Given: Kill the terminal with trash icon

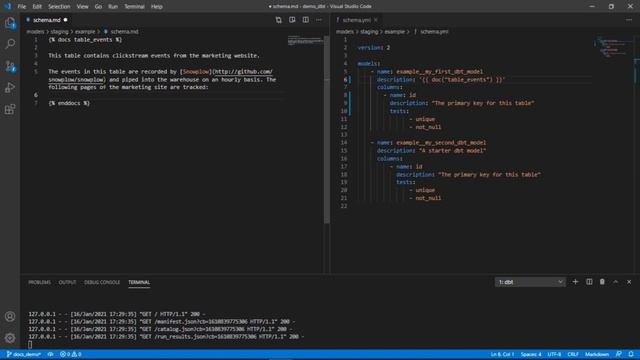Looking at the screenshot, I should (x=602, y=282).
